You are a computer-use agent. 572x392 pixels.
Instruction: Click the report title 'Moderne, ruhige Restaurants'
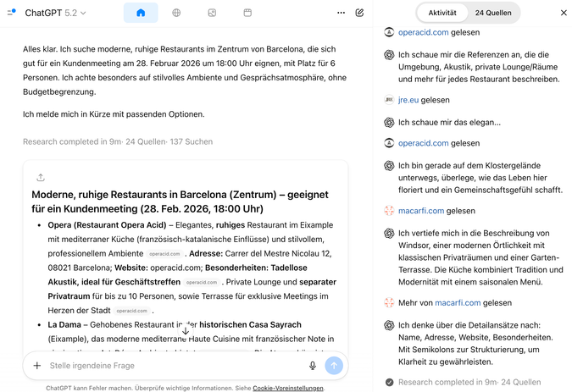pyautogui.click(x=180, y=202)
